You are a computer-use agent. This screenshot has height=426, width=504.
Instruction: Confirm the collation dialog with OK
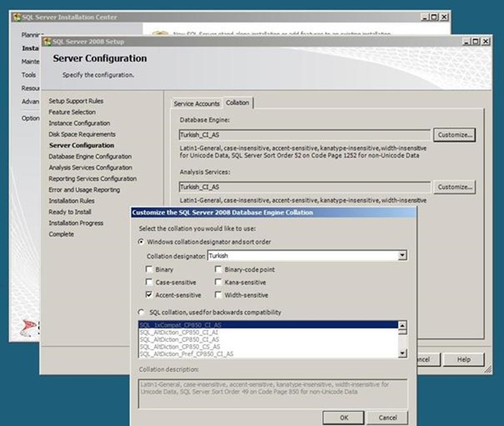click(x=343, y=417)
